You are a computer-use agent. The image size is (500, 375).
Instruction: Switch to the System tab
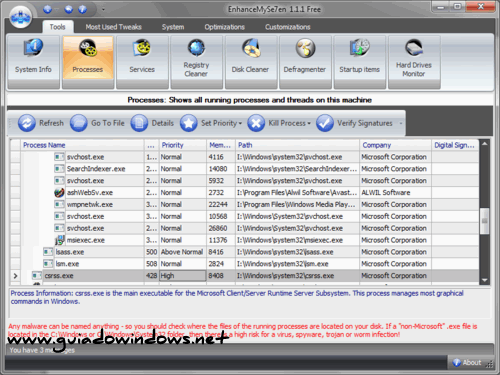point(173,27)
